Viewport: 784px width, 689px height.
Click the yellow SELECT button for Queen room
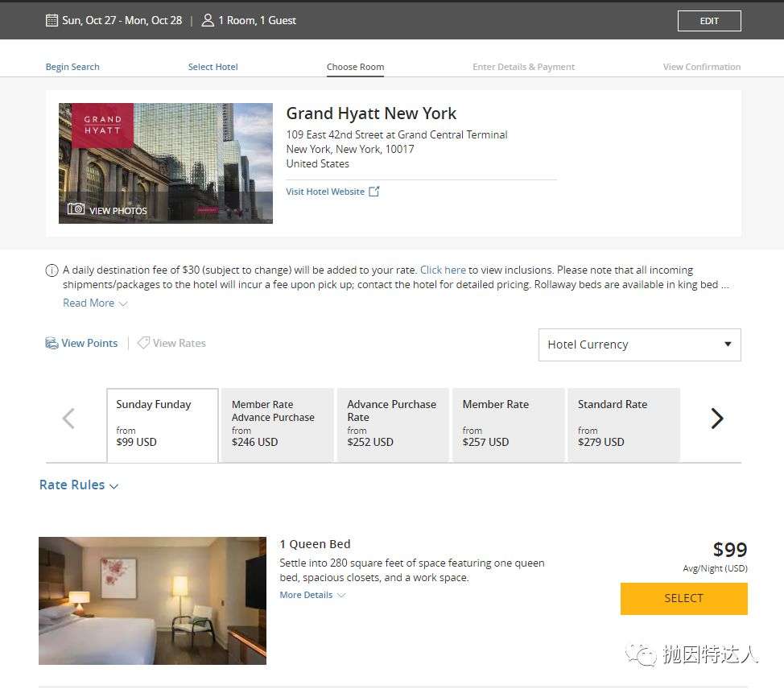click(683, 599)
